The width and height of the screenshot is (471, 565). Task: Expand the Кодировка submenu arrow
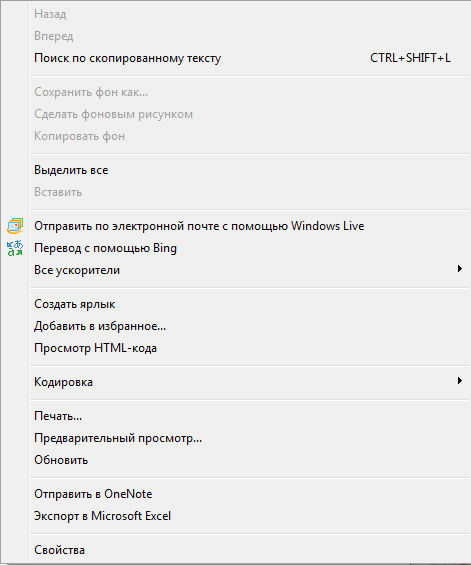point(459,381)
